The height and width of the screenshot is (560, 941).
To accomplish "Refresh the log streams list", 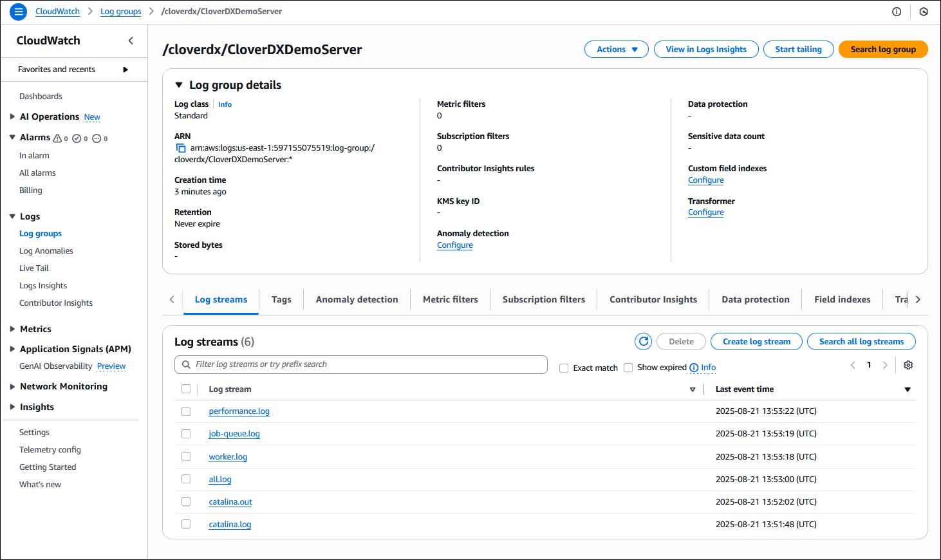I will pyautogui.click(x=643, y=341).
